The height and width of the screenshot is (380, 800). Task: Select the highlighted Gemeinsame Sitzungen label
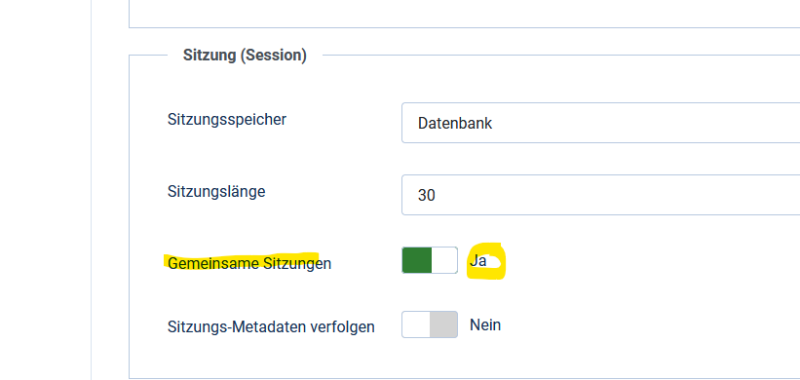pos(249,263)
